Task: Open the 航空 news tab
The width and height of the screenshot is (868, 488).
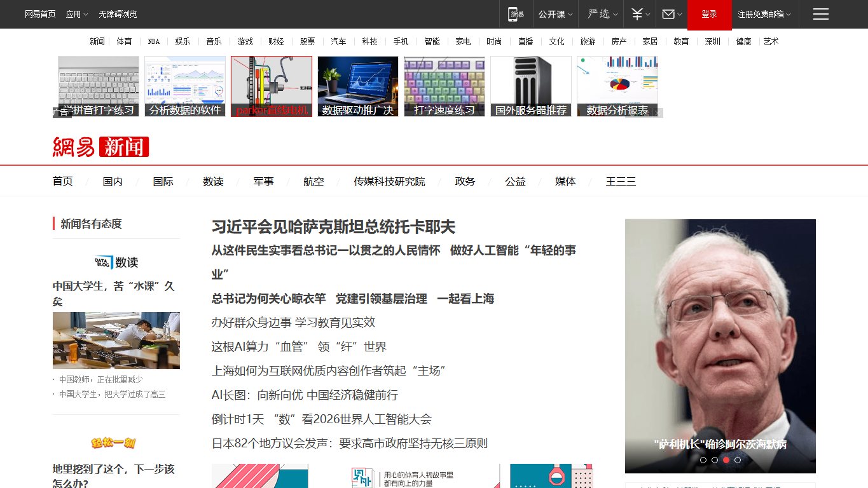Action: 313,181
